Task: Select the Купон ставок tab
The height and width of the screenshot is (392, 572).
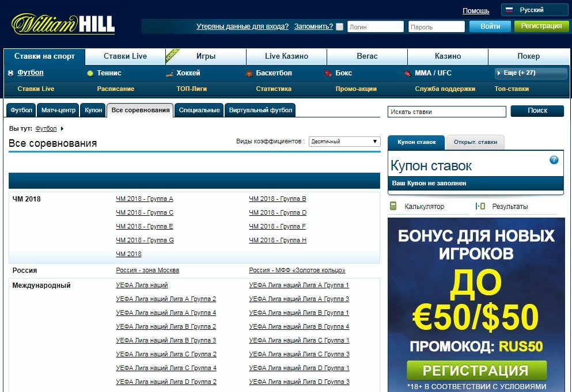Action: (416, 142)
